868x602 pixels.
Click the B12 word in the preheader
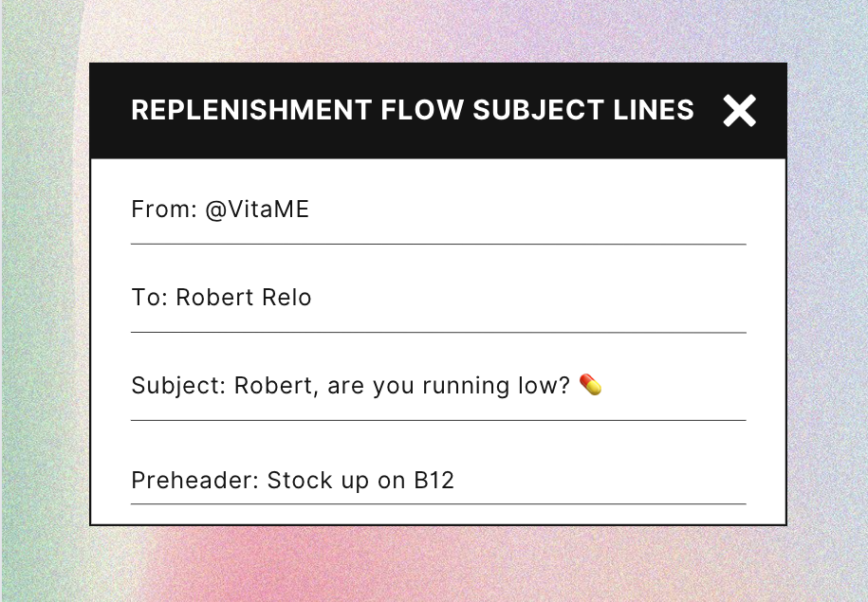click(434, 481)
